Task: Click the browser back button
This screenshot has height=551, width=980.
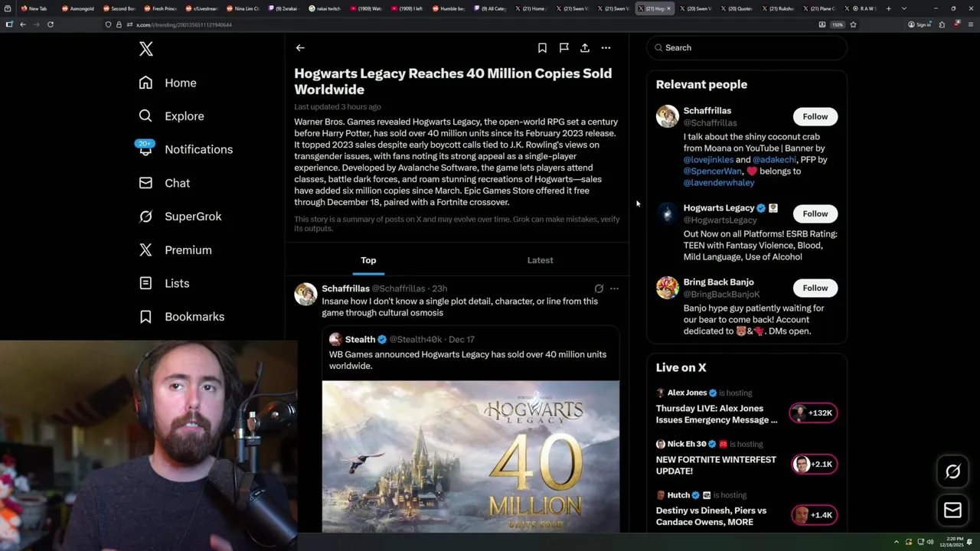Action: point(23,24)
